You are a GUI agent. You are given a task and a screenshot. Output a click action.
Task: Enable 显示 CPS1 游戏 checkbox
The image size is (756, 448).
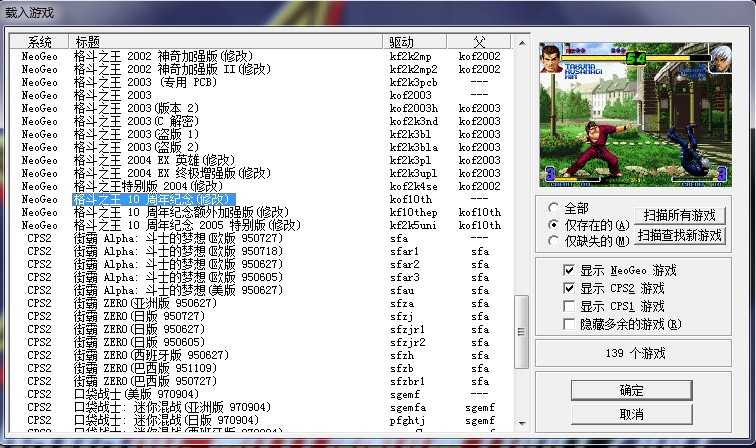(x=569, y=306)
